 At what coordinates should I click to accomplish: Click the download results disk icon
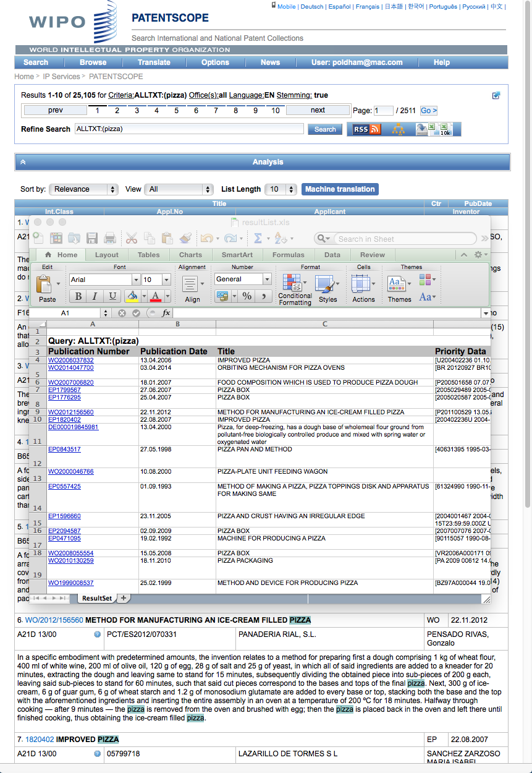pos(423,129)
